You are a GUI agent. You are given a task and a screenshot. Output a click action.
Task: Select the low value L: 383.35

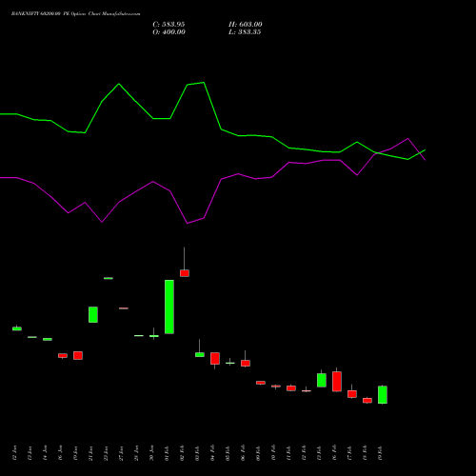tap(245, 32)
